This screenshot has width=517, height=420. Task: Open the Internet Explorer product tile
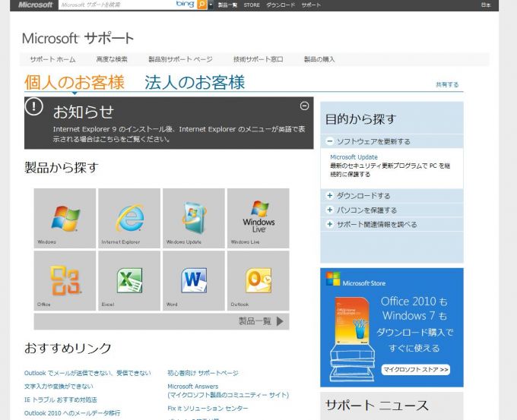[129, 218]
